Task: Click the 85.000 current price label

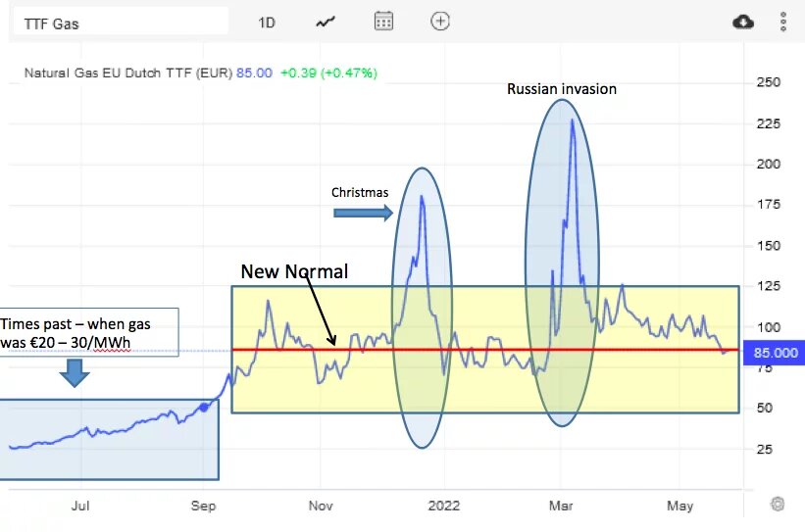Action: click(775, 353)
